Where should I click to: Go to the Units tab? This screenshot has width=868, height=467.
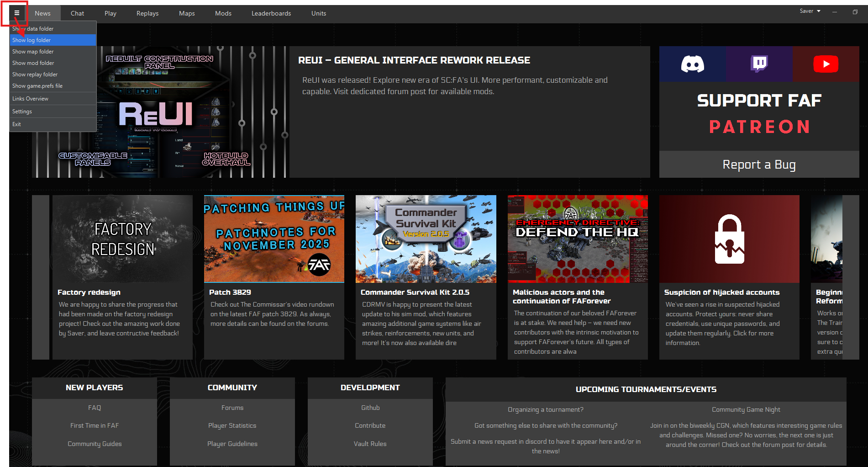pyautogui.click(x=319, y=13)
